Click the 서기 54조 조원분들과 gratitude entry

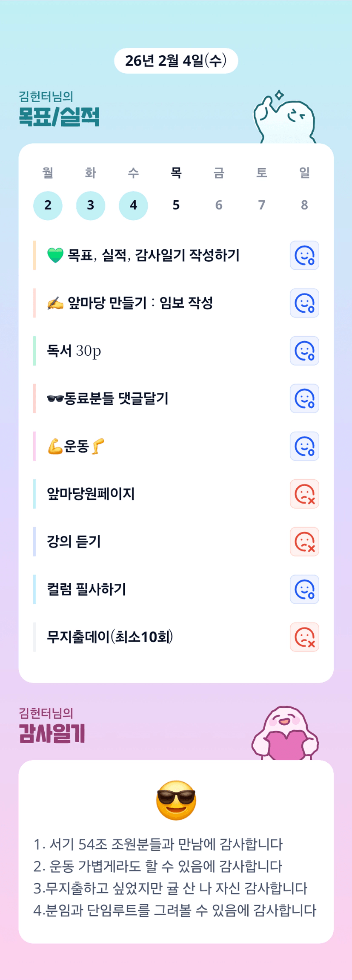click(158, 844)
